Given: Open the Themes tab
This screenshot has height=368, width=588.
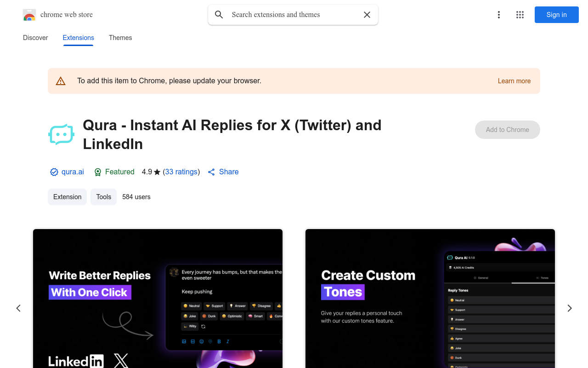Looking at the screenshot, I should tap(120, 38).
